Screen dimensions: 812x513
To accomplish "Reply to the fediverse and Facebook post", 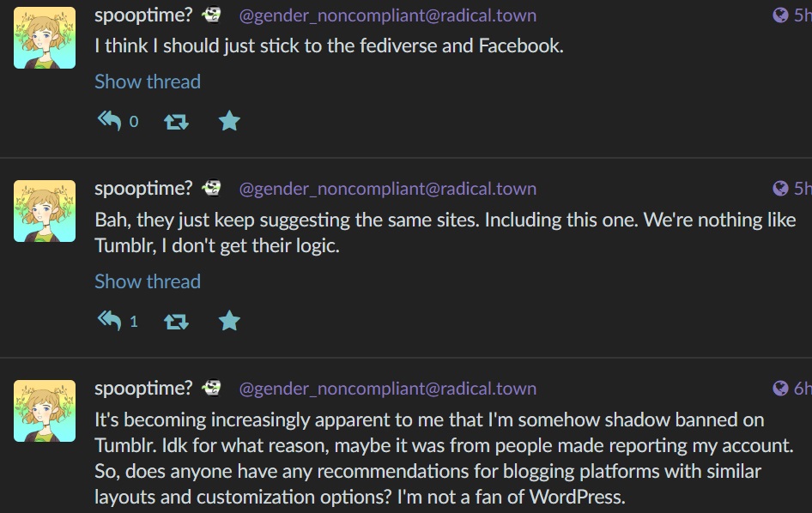I will click(x=109, y=121).
